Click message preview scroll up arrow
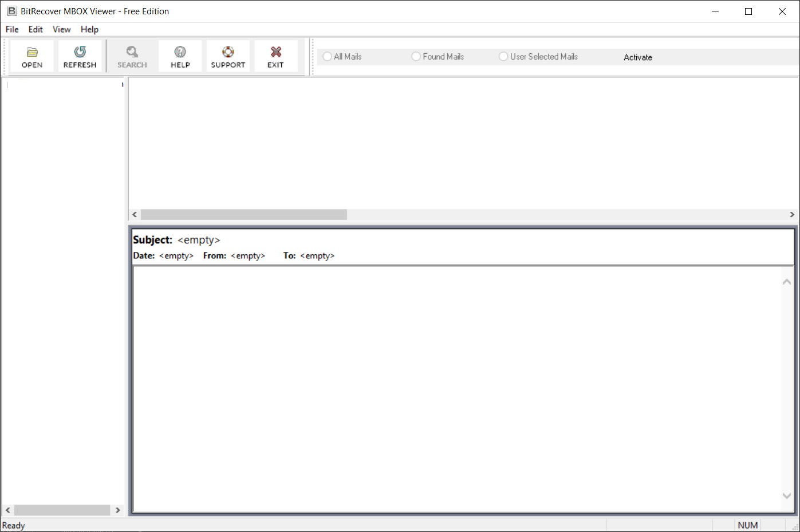The height and width of the screenshot is (532, 800). [787, 282]
